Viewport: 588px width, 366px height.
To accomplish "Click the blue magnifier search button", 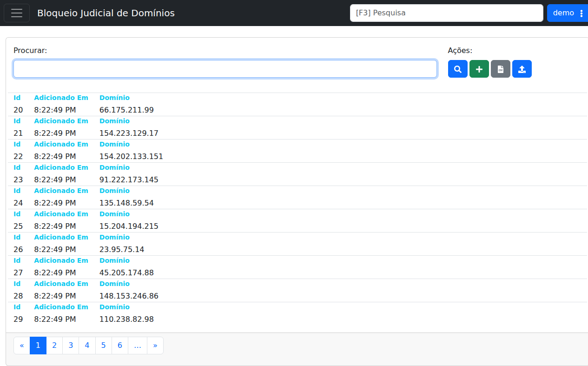I will 458,69.
